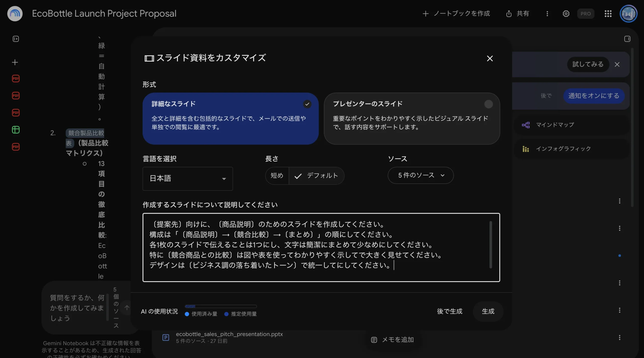The height and width of the screenshot is (358, 644).
Task: Choose the デフォルト length option
Action: 316,176
